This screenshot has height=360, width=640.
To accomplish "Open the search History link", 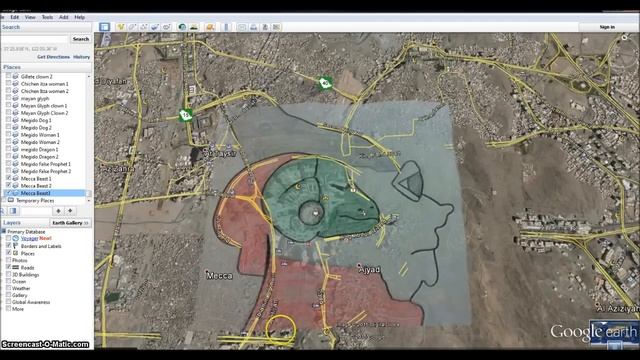I will tap(82, 57).
